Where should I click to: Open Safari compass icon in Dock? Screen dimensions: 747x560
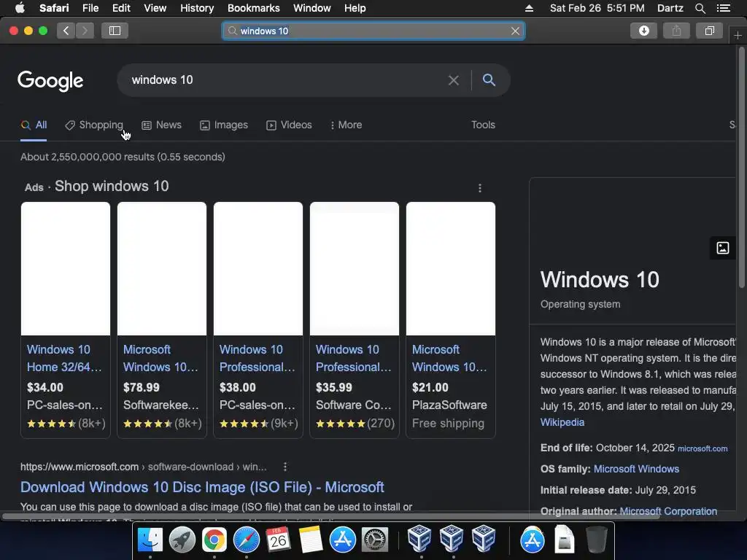246,540
